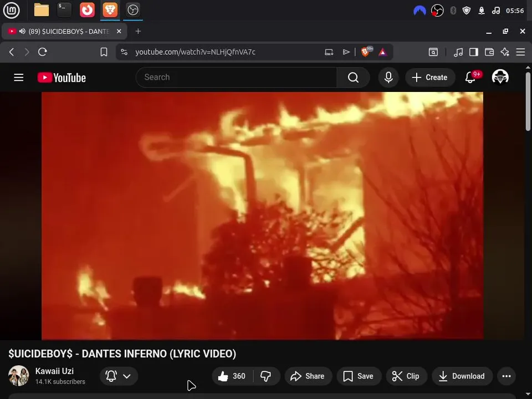The width and height of the screenshot is (532, 399).
Task: Click the Share button
Action: (308, 376)
